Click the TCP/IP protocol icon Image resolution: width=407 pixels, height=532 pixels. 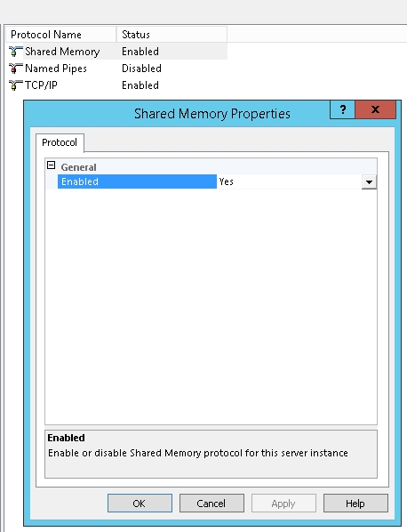(15, 85)
